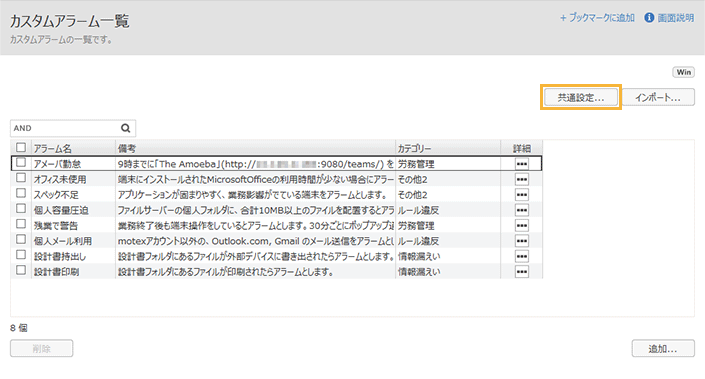Sort by カテゴリー column header
Image resolution: width=705 pixels, height=379 pixels.
coord(448,148)
